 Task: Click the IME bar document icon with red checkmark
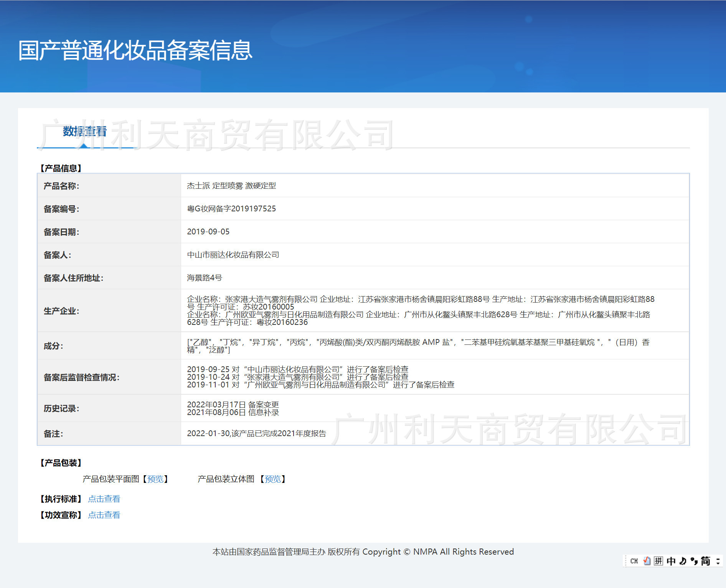(647, 561)
